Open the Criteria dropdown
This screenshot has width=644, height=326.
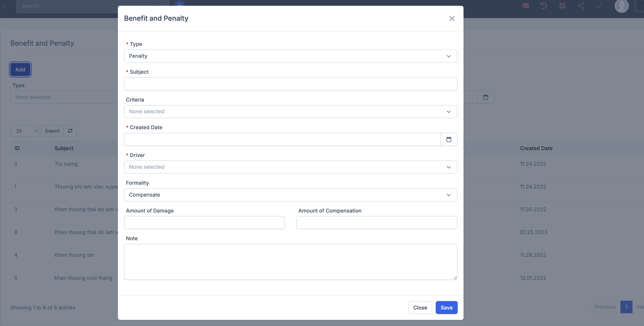pos(290,112)
